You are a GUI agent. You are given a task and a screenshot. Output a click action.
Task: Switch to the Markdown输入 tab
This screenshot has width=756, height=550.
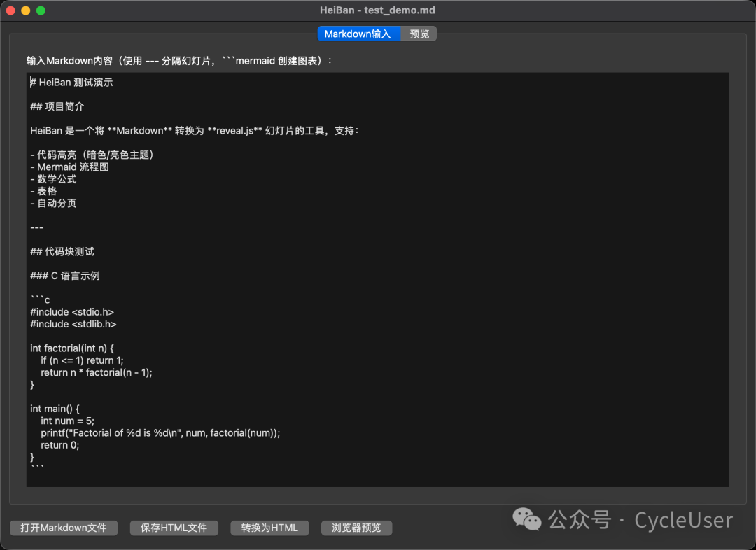point(358,34)
